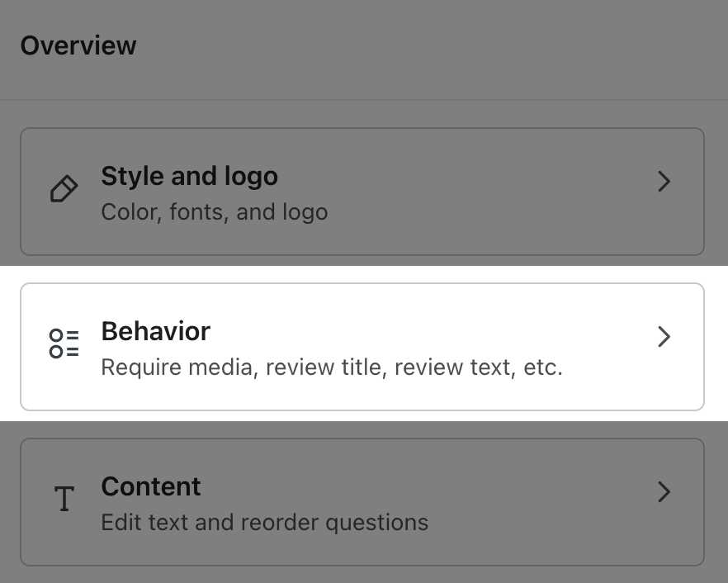The image size is (728, 583).
Task: Open the Style and logo settings card
Action: 363,192
